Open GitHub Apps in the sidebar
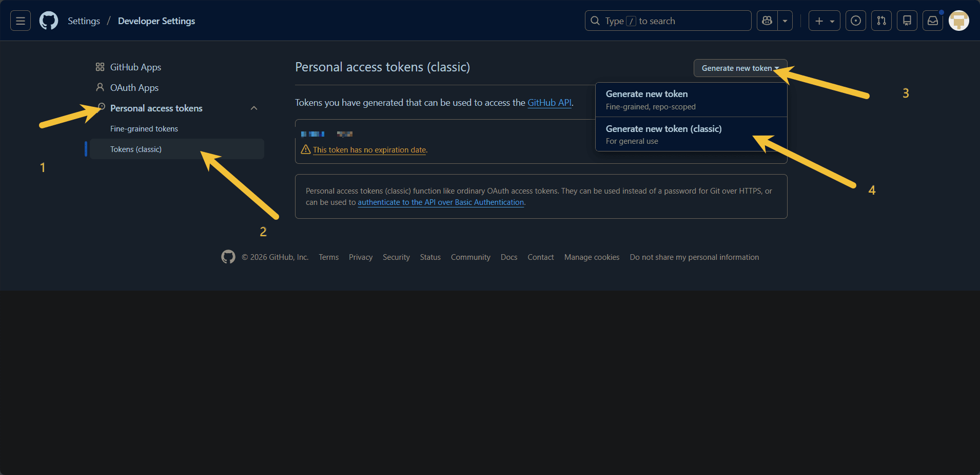 point(177,67)
